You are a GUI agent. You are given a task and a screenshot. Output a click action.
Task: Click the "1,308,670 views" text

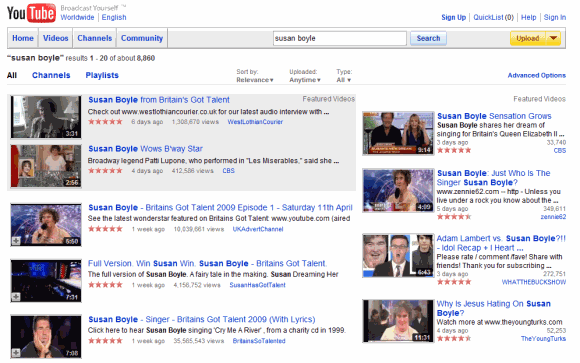pyautogui.click(x=195, y=122)
